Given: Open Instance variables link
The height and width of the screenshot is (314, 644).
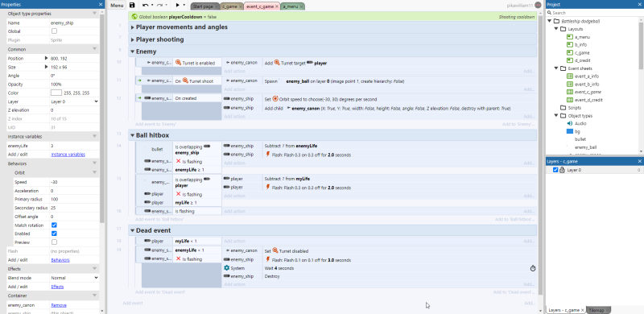Looking at the screenshot, I should point(68,155).
